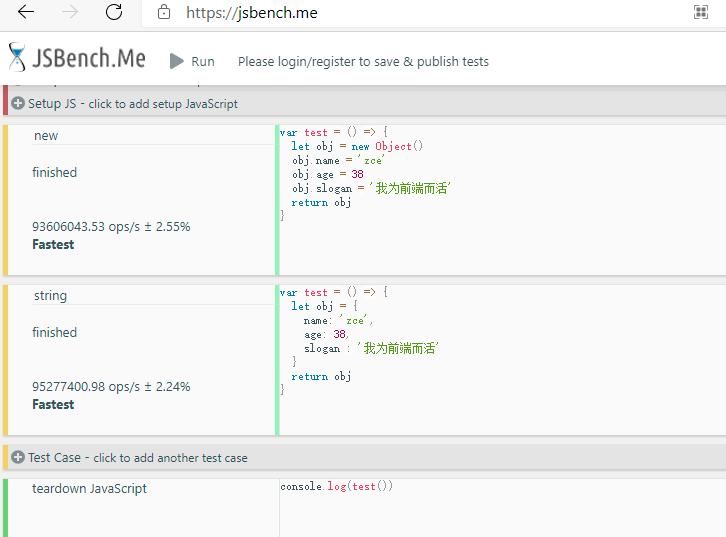The height and width of the screenshot is (537, 726).
Task: Click into the object literal code editor
Action: click(x=502, y=360)
